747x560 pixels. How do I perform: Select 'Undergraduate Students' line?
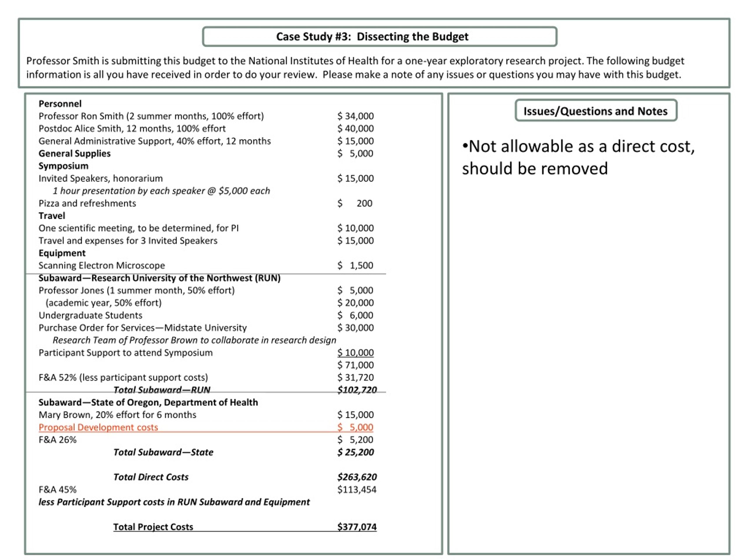[90, 315]
